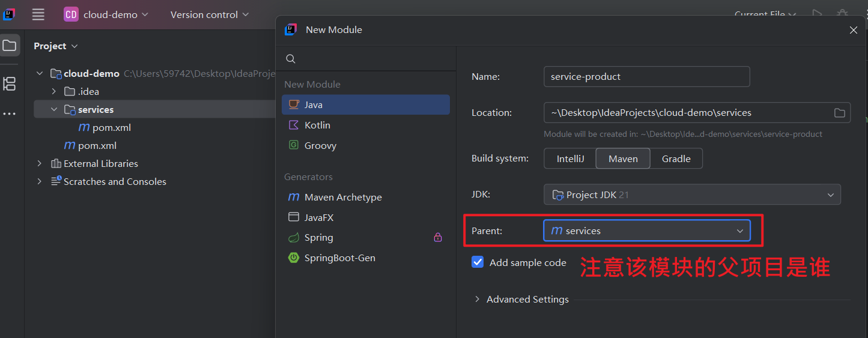The height and width of the screenshot is (338, 868).
Task: Show more tool windows ellipsis icon
Action: tap(10, 114)
